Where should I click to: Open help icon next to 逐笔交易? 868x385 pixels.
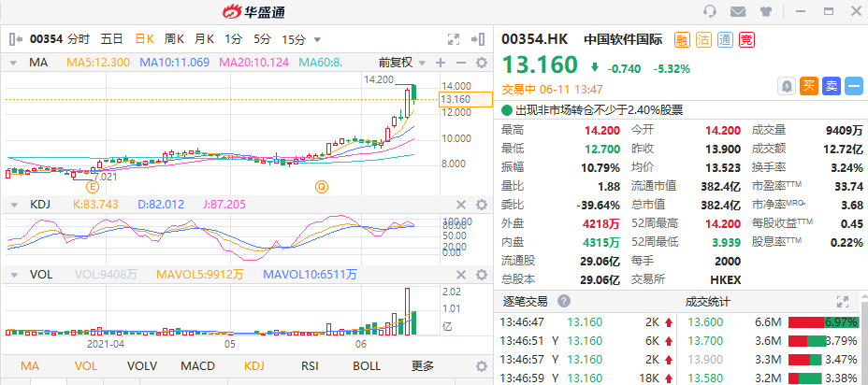pos(564,302)
